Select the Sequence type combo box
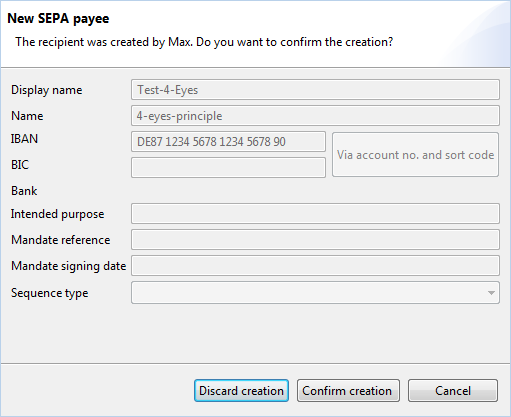 (x=315, y=293)
